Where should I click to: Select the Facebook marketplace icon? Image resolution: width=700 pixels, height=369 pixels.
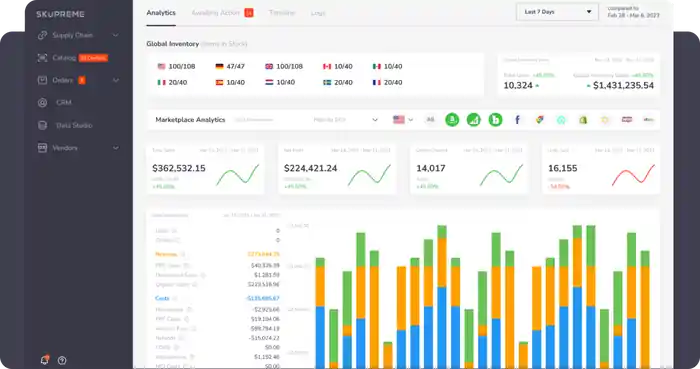click(x=517, y=120)
